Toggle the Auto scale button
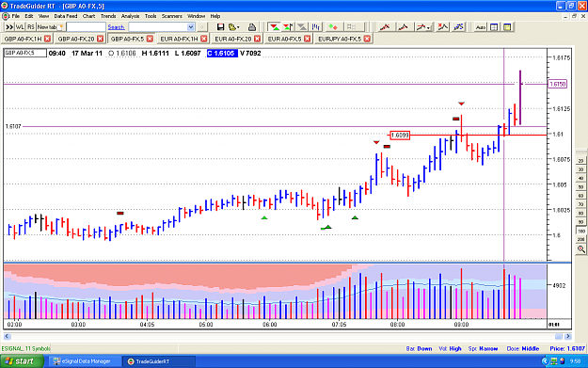588x368 pixels. point(480,27)
